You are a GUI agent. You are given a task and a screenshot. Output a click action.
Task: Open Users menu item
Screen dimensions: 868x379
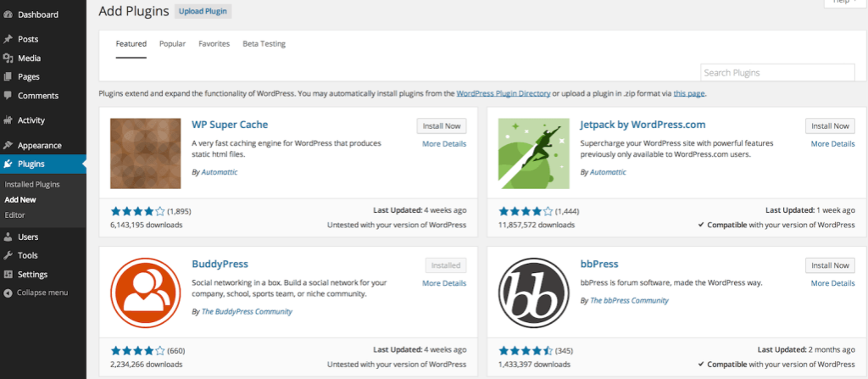click(42, 237)
